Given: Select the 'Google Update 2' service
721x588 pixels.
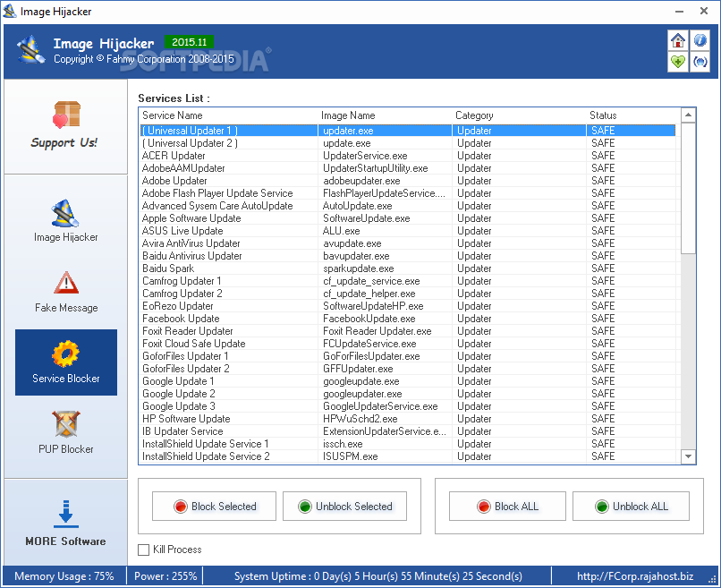Looking at the screenshot, I should tap(408, 394).
